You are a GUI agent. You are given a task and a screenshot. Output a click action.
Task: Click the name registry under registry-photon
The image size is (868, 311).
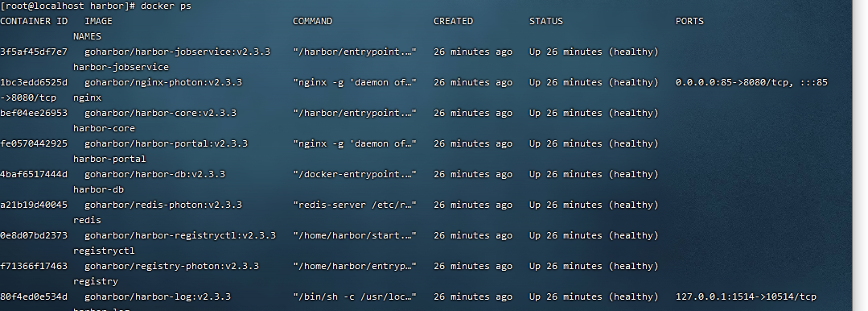point(96,281)
